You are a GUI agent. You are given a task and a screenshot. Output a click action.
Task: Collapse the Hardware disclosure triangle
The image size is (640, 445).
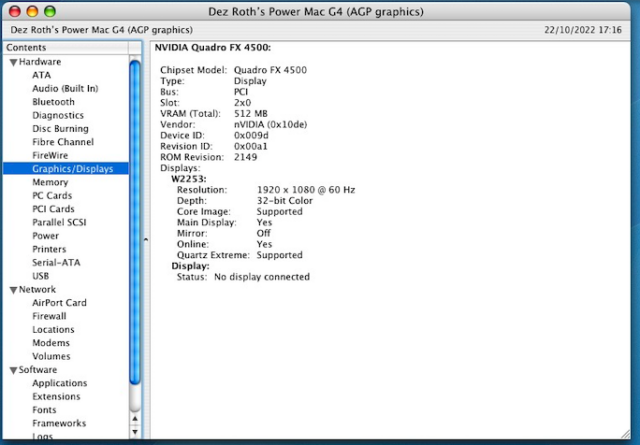pos(13,62)
